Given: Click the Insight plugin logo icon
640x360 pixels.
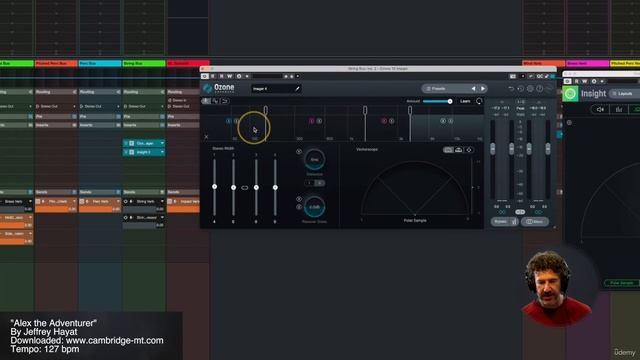Looking at the screenshot, I should pyautogui.click(x=570, y=94).
